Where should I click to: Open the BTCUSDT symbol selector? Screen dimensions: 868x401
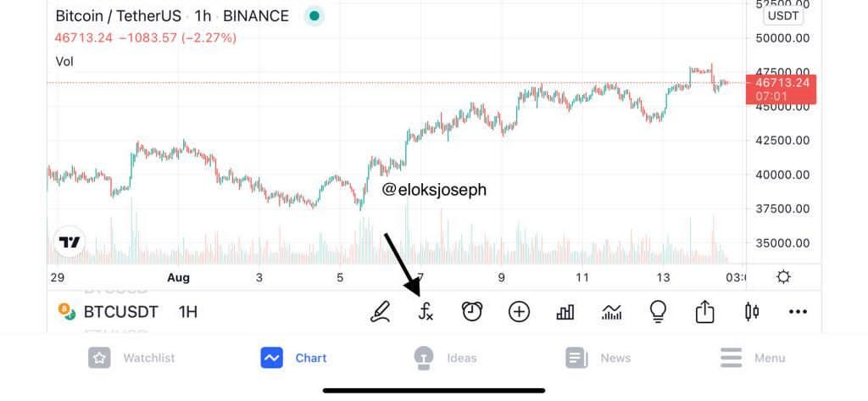coord(108,312)
